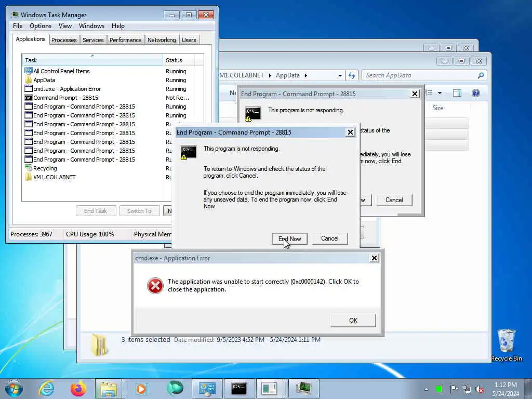The width and height of the screenshot is (532, 399).
Task: Show hidden tray icons arrow
Action: click(x=426, y=389)
